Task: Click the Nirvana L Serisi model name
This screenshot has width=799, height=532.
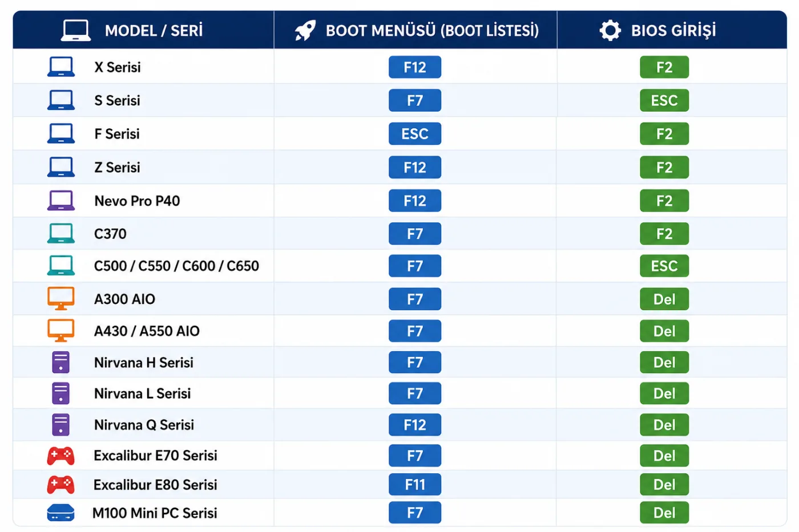Action: pos(142,393)
